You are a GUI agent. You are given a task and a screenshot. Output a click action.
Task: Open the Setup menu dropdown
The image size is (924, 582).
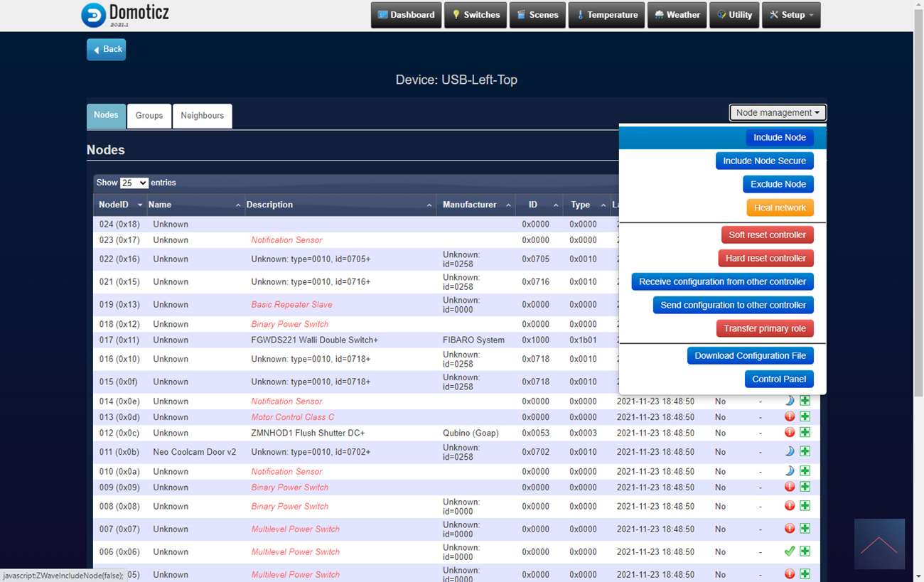coord(791,15)
